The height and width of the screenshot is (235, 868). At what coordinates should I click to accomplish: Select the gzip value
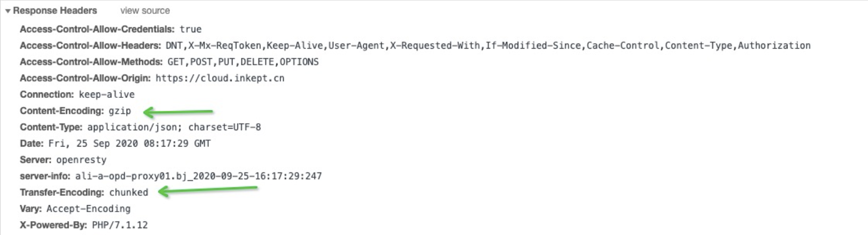click(120, 111)
